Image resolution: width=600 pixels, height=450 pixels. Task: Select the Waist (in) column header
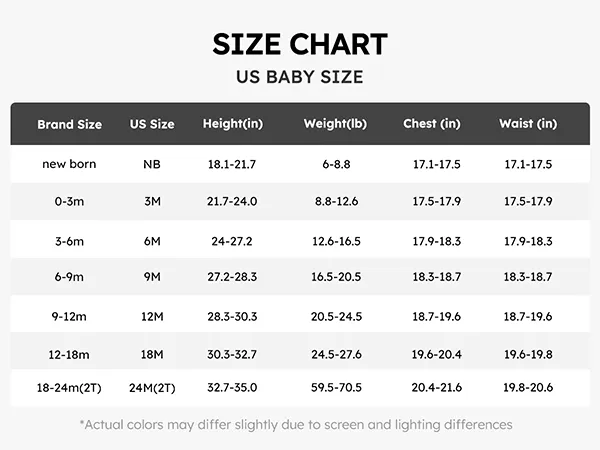tap(528, 125)
